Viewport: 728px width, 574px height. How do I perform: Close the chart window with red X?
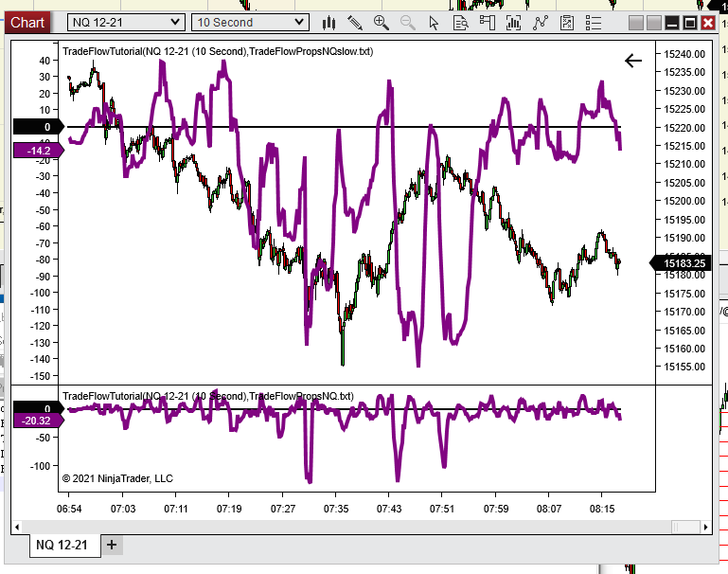click(708, 23)
